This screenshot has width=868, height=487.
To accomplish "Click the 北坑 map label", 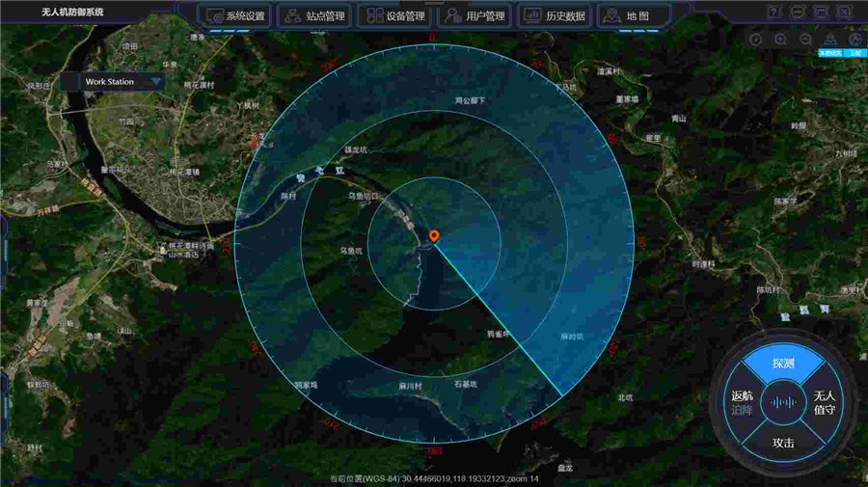I will [x=625, y=397].
